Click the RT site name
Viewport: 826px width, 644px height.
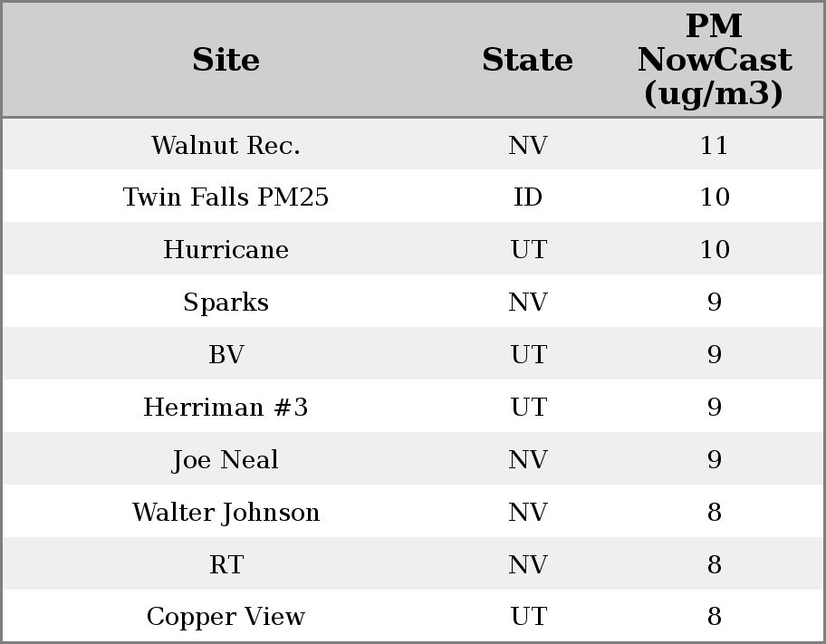tap(226, 565)
